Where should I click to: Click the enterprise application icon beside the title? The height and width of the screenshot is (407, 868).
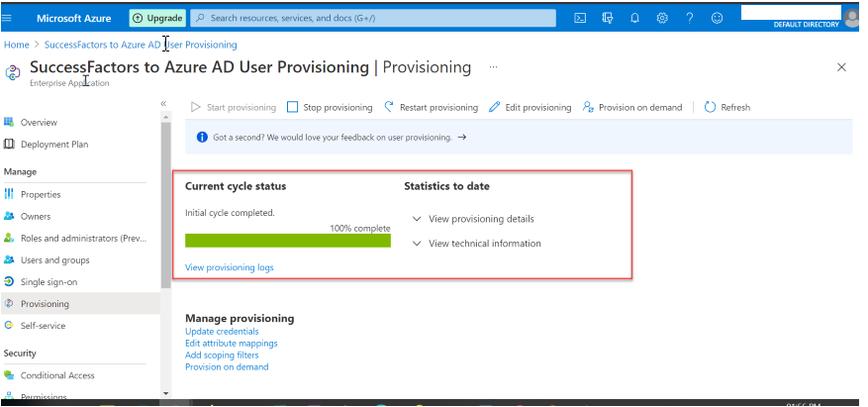point(12,72)
